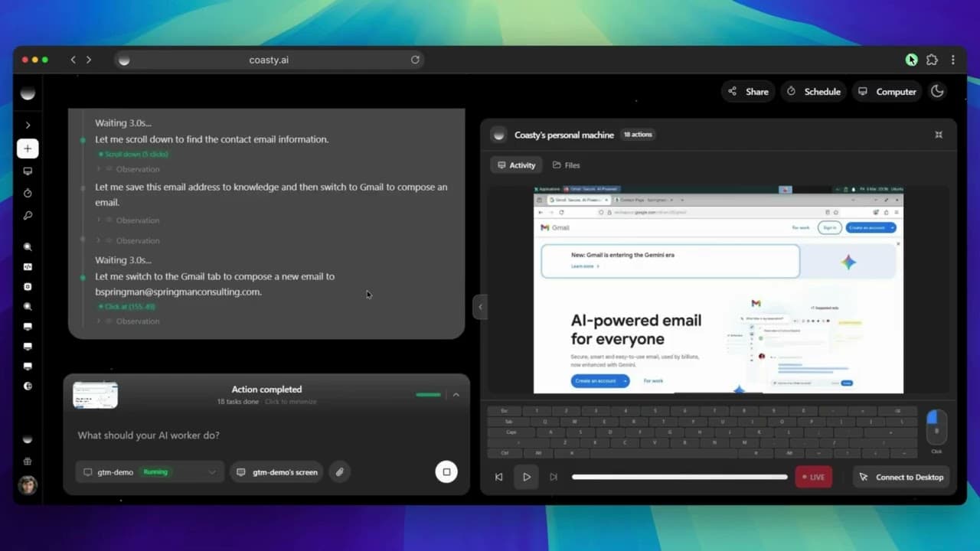Collapse the Coasty machine panel
The height and width of the screenshot is (551, 980).
939,135
